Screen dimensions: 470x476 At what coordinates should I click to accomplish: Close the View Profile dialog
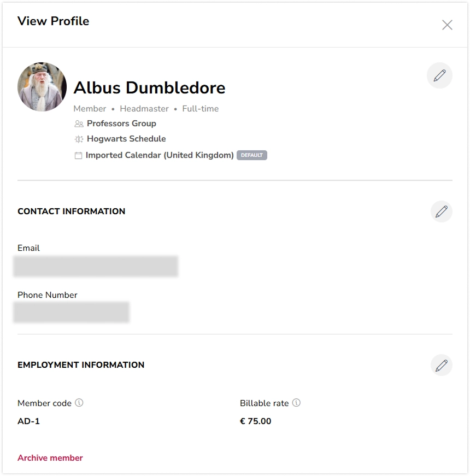tap(447, 25)
